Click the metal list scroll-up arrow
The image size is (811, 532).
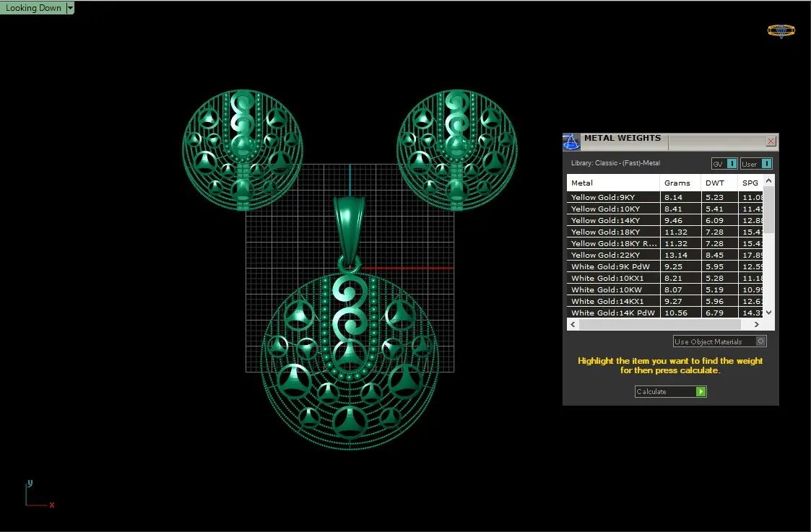pos(768,180)
